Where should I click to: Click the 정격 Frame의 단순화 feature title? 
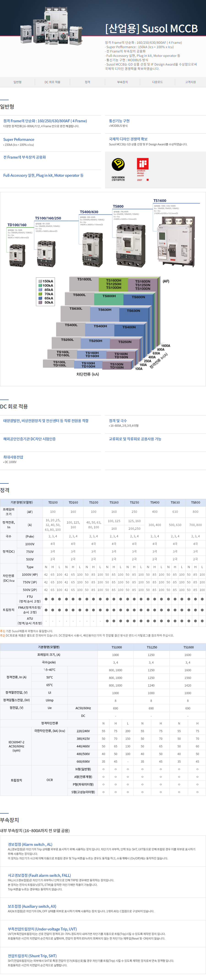click(45, 121)
